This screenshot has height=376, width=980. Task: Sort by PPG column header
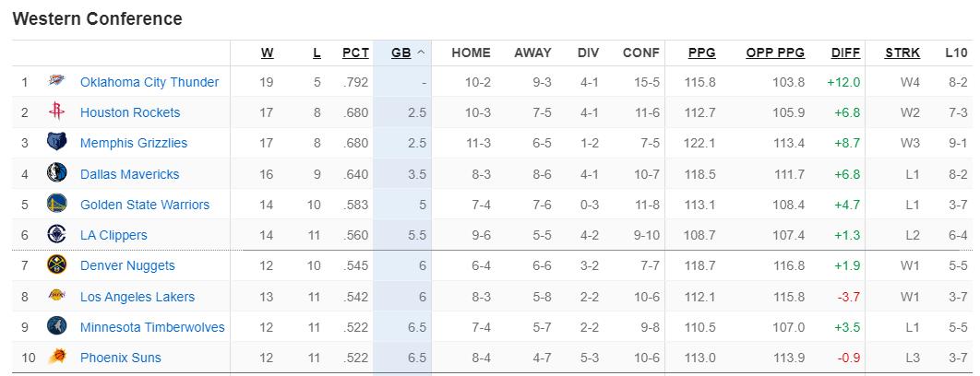[x=701, y=53]
